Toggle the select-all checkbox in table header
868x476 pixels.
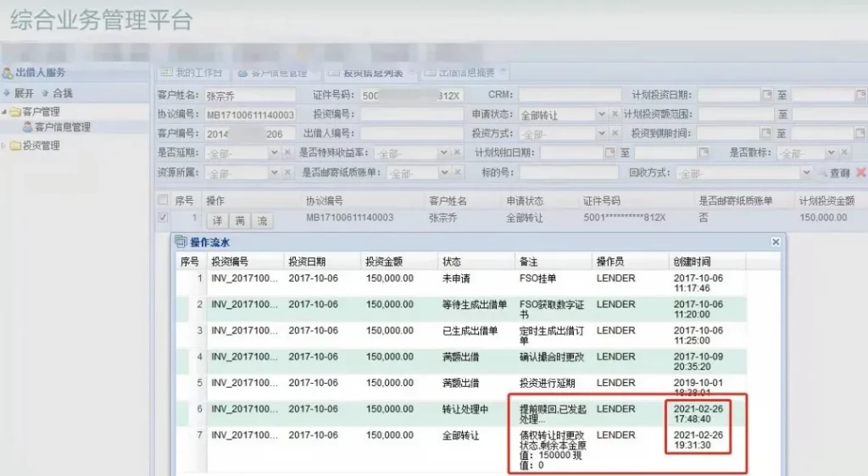tap(163, 201)
